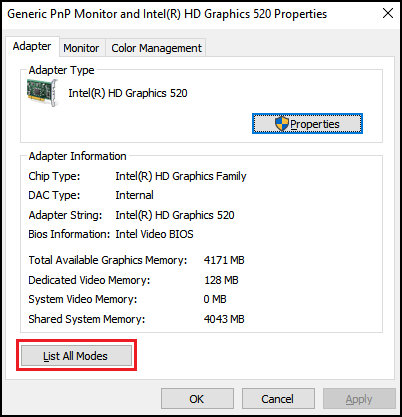Click the Chip Type value text
The height and width of the screenshot is (417, 402).
181,176
